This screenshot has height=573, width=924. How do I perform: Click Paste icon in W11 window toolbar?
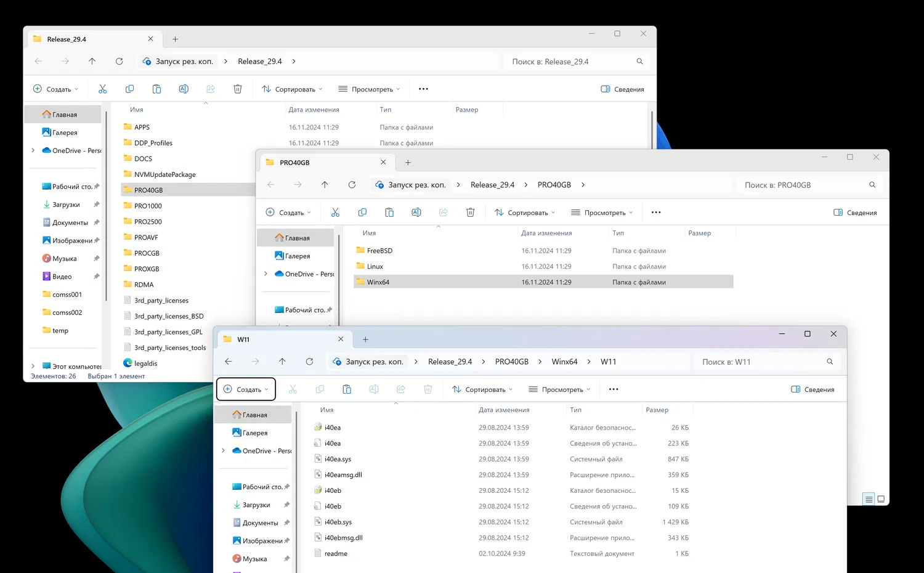click(347, 389)
